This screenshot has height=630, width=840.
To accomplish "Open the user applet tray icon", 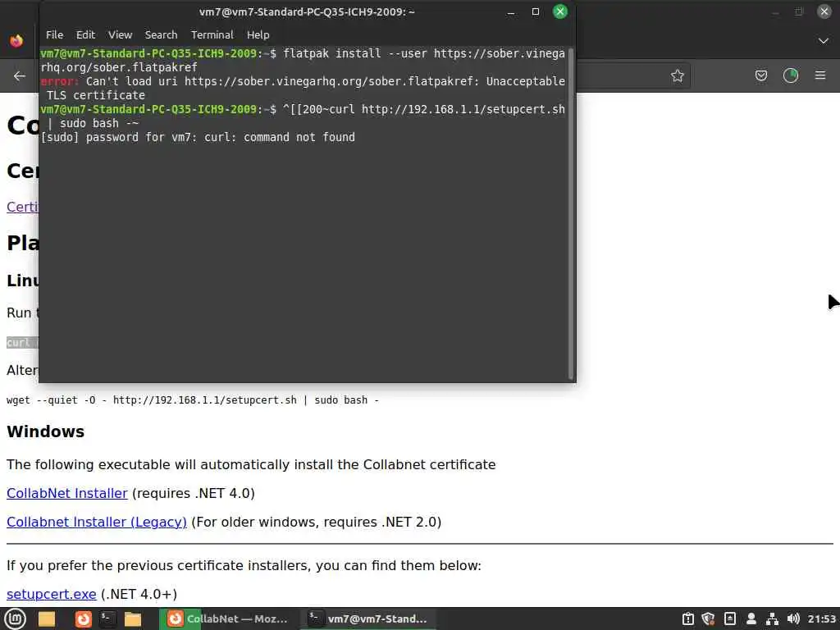I will click(x=751, y=619).
